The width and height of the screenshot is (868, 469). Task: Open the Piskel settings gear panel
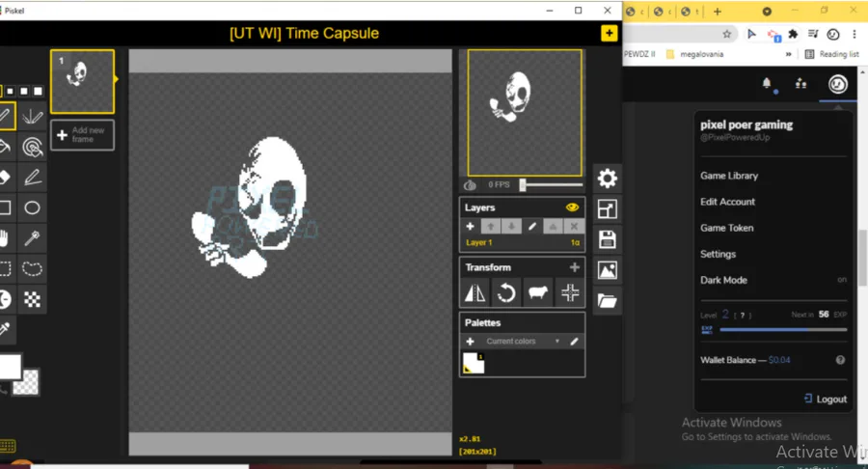point(608,179)
